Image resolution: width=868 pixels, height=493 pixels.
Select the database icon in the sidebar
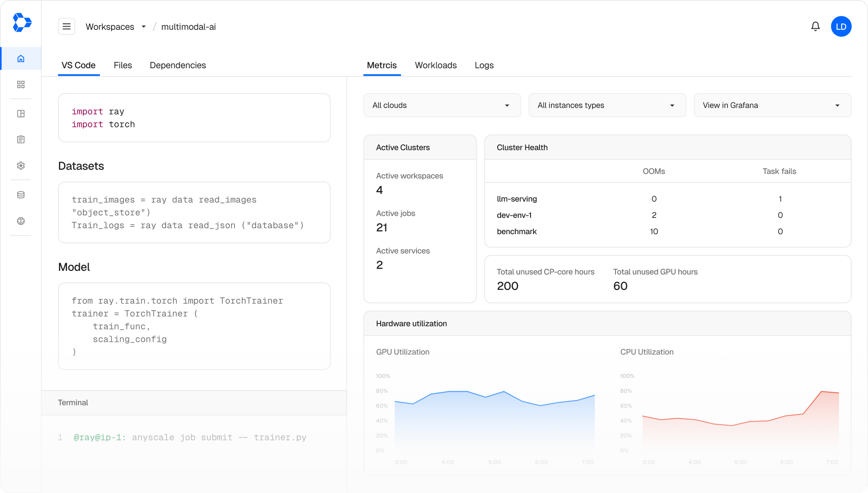[x=21, y=195]
